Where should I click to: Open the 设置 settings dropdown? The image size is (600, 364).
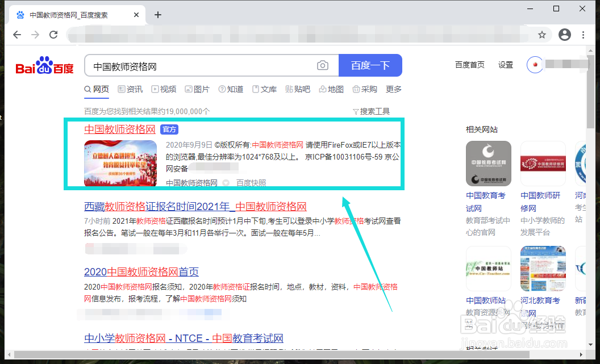tap(505, 65)
